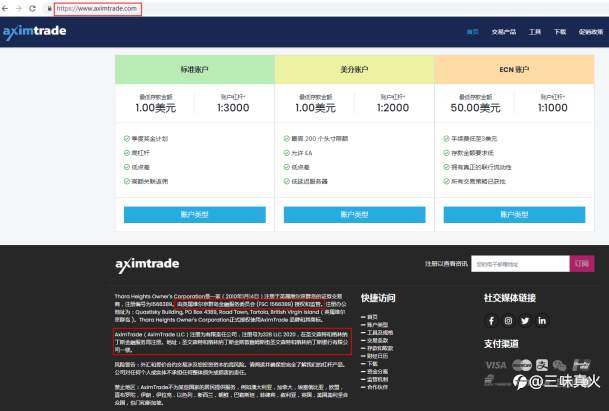The image size is (609, 411).
Task: Select the 美分账户 card header
Action: pyautogui.click(x=354, y=70)
